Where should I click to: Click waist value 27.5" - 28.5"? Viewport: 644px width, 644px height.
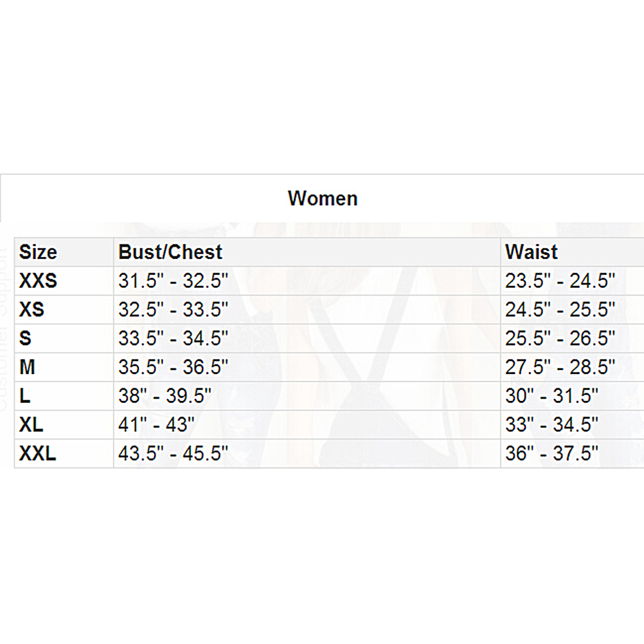coord(560,368)
